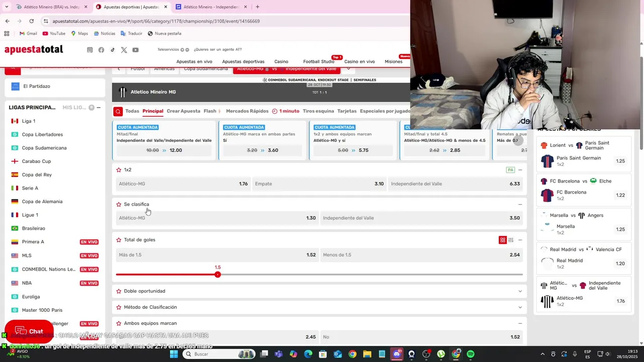Collapse the Total de goles market section
Screen dimensions: 644x362
click(x=520, y=240)
